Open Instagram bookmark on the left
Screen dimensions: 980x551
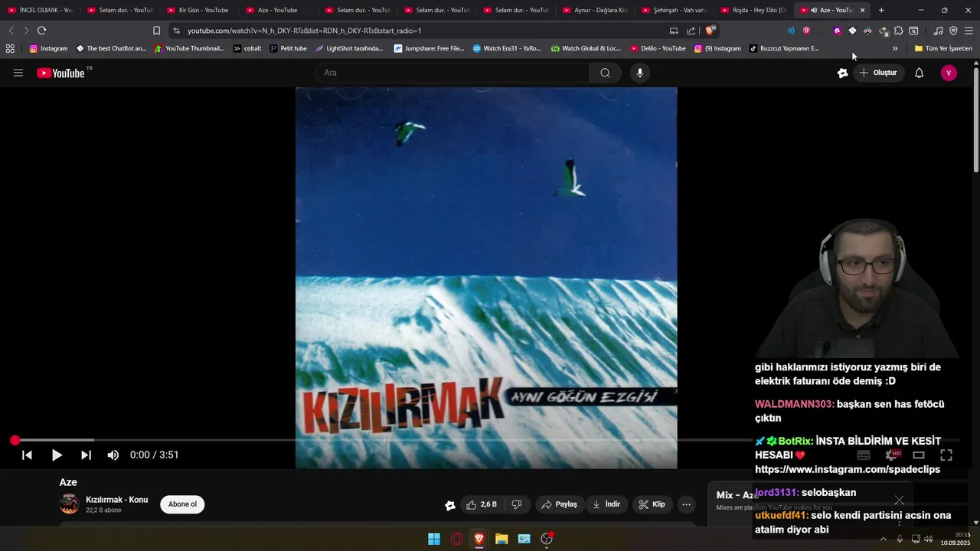[48, 48]
